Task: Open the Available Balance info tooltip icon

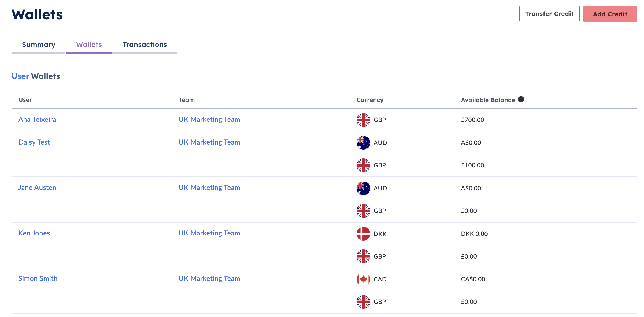Action: tap(521, 99)
